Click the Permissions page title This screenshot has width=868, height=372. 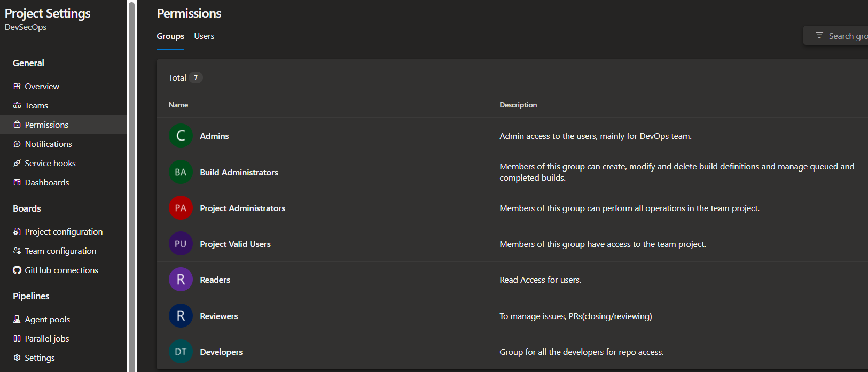189,13
